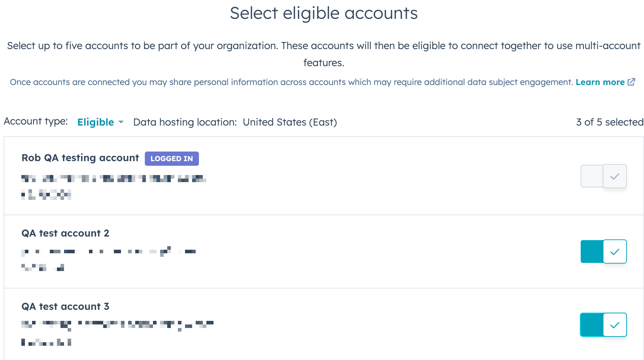Click the Data hosting location label

185,122
